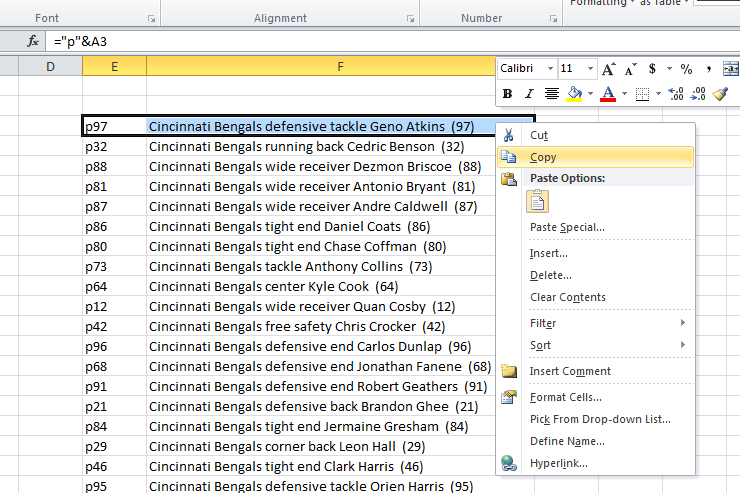The height and width of the screenshot is (493, 740).
Task: Click Grow Font icon
Action: 608,69
